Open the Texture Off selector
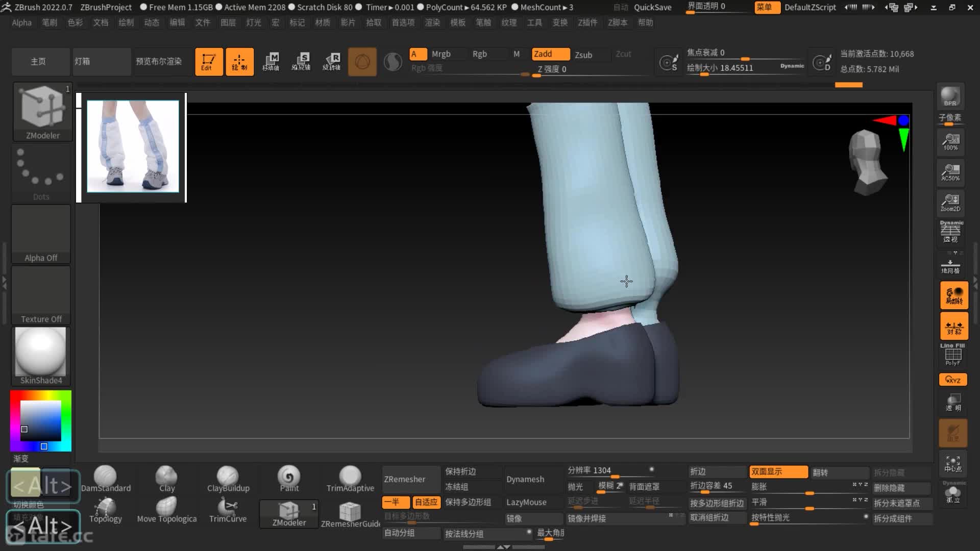980x551 pixels. point(41,295)
